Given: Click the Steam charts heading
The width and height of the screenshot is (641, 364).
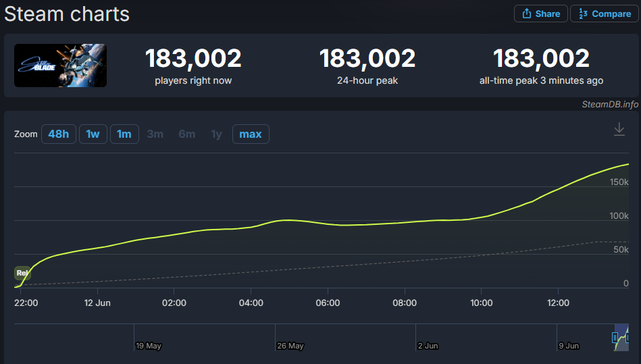Looking at the screenshot, I should click(67, 14).
